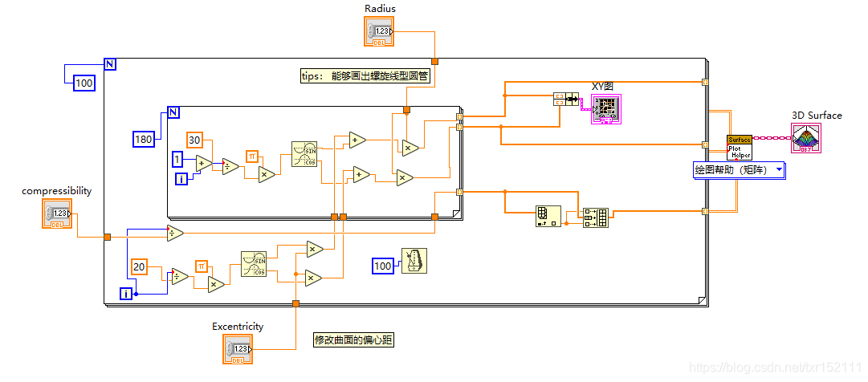Click the outer loop iteration terminal i
868x382 pixels.
(x=127, y=294)
